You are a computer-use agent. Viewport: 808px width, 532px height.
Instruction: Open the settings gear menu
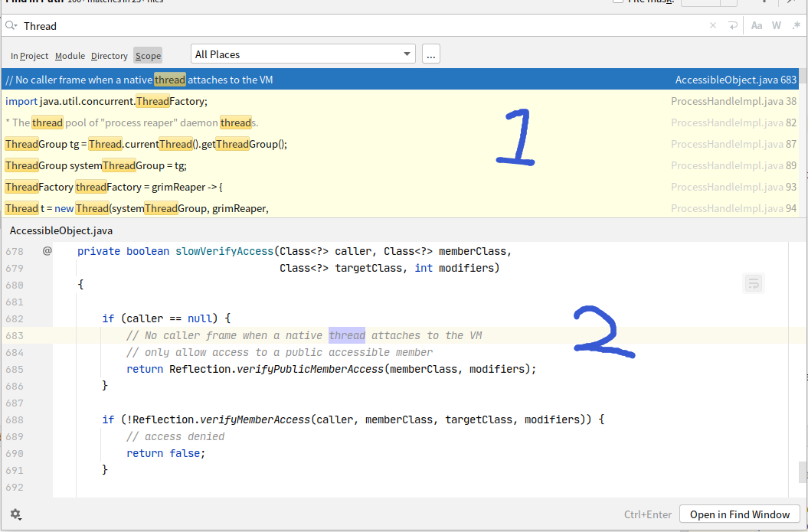(x=15, y=514)
